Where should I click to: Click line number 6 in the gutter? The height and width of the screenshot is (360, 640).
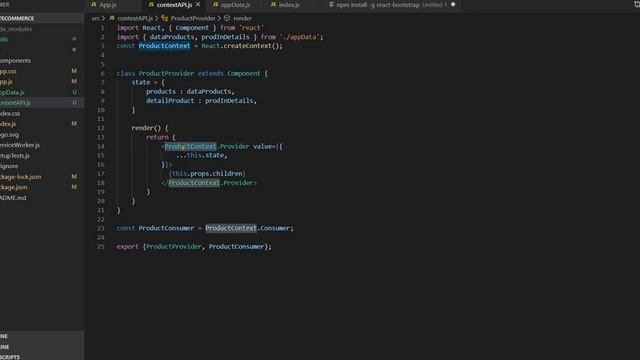tap(102, 73)
